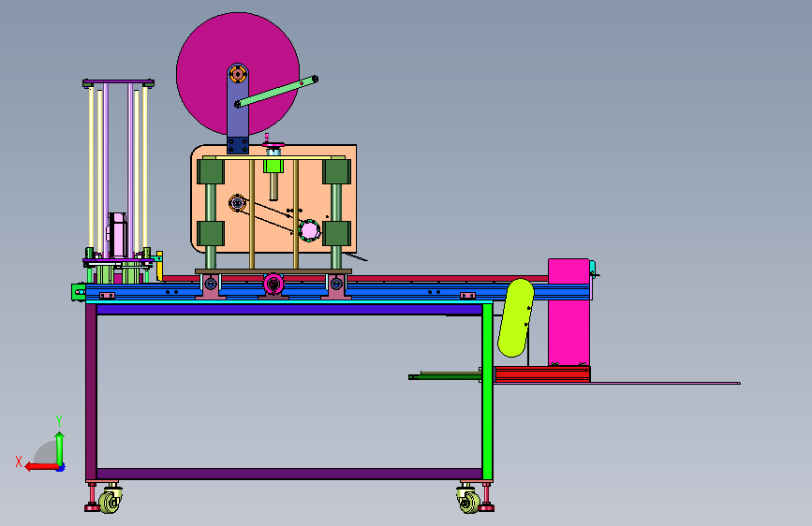Select the light green lever arm on roll
Screen dimensions: 812x526
coord(277,92)
